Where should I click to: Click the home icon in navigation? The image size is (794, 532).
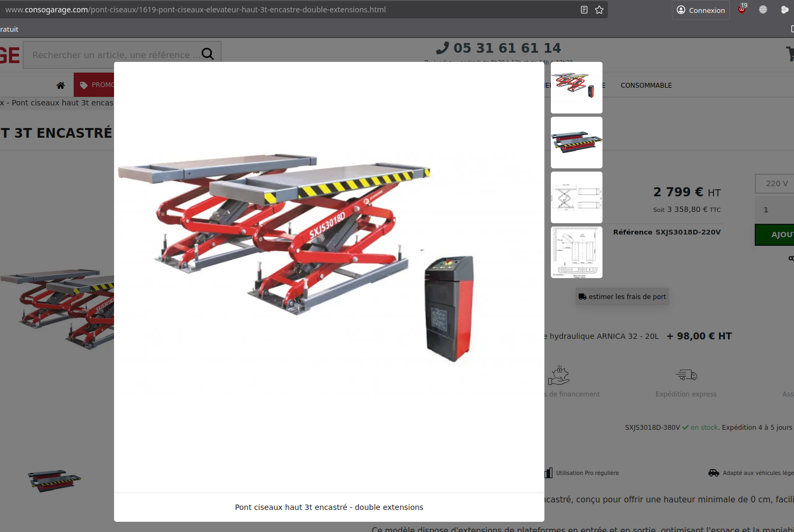point(61,86)
